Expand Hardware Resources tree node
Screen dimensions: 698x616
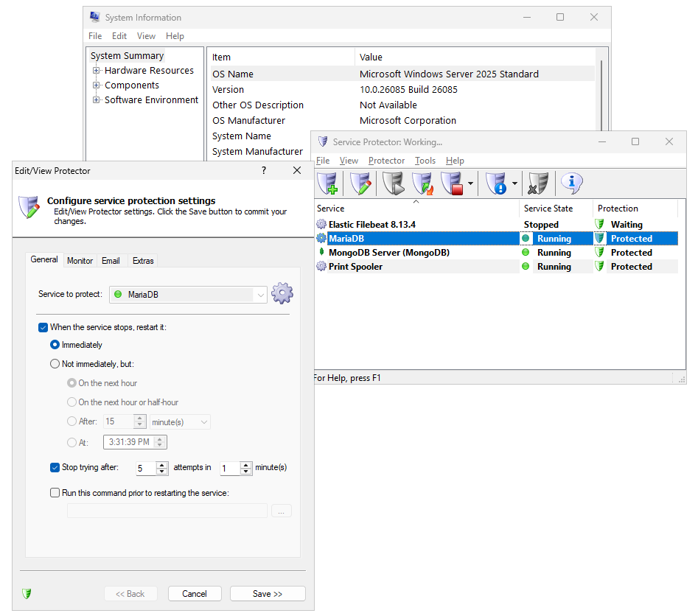[96, 70]
